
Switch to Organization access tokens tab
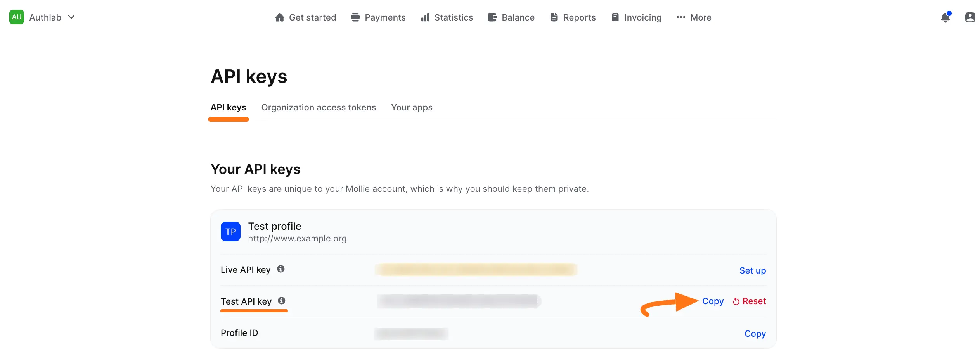pyautogui.click(x=319, y=107)
